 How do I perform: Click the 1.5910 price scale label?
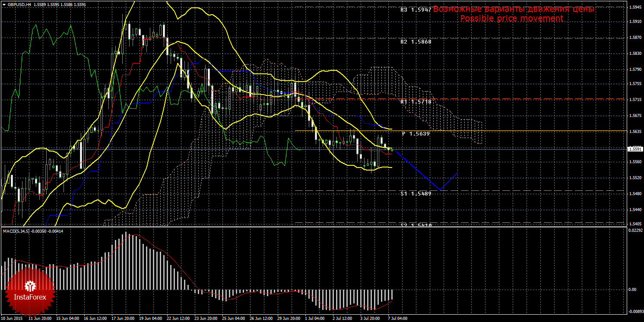pyautogui.click(x=634, y=21)
